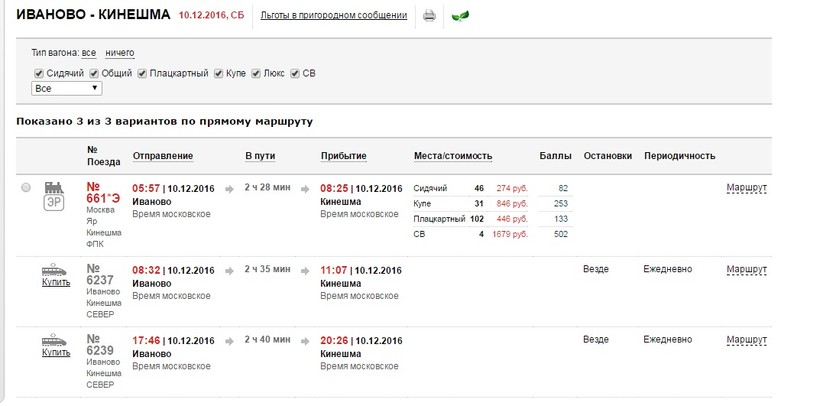This screenshot has width=820, height=406.
Task: Click the suburban train icon for 6239
Action: click(x=55, y=342)
